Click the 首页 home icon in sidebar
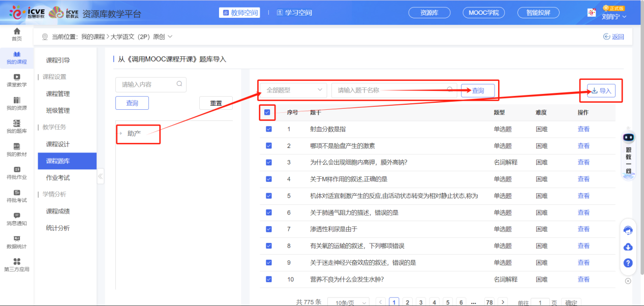The height and width of the screenshot is (306, 644). tap(17, 32)
